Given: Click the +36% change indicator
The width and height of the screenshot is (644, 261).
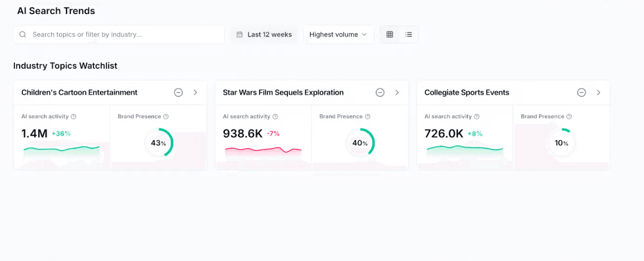Looking at the screenshot, I should point(61,134).
